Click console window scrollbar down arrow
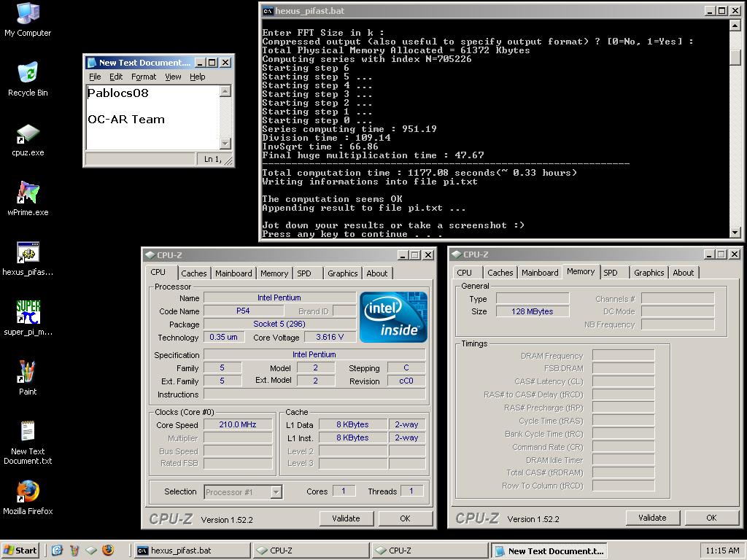This screenshot has width=747, height=560. click(x=735, y=233)
